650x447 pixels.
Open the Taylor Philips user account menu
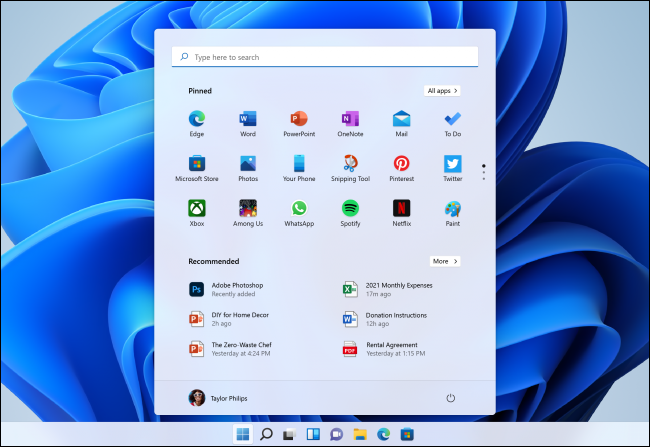pos(218,398)
